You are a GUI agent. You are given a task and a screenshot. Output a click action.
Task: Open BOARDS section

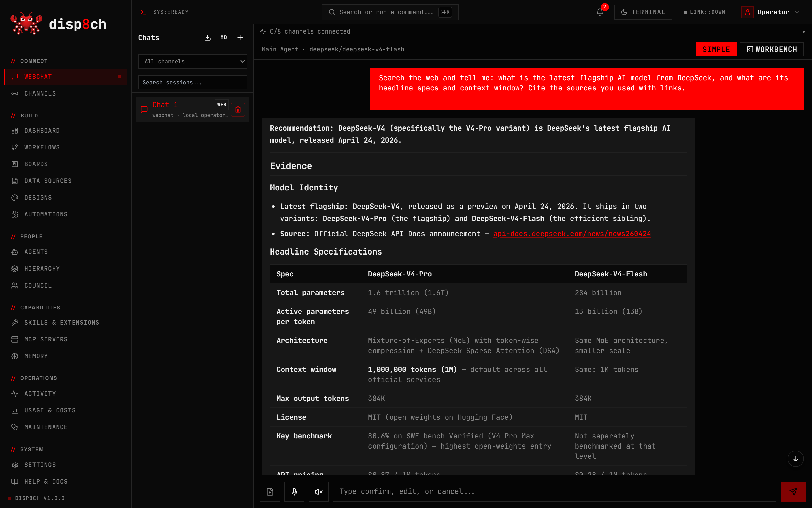[x=66, y=164]
